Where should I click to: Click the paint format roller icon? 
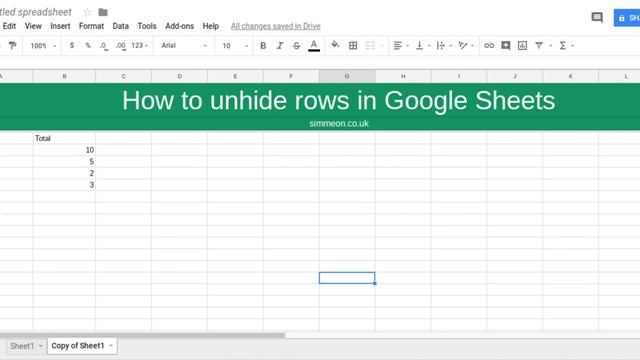coord(13,45)
